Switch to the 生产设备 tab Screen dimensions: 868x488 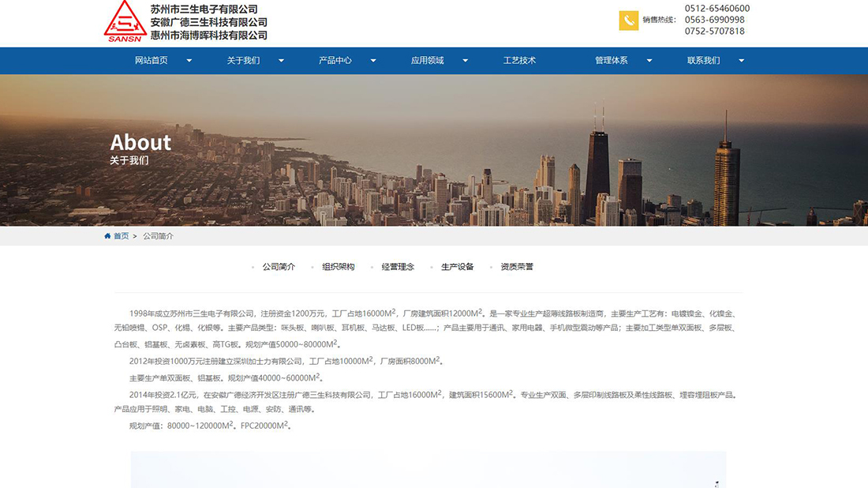(458, 266)
